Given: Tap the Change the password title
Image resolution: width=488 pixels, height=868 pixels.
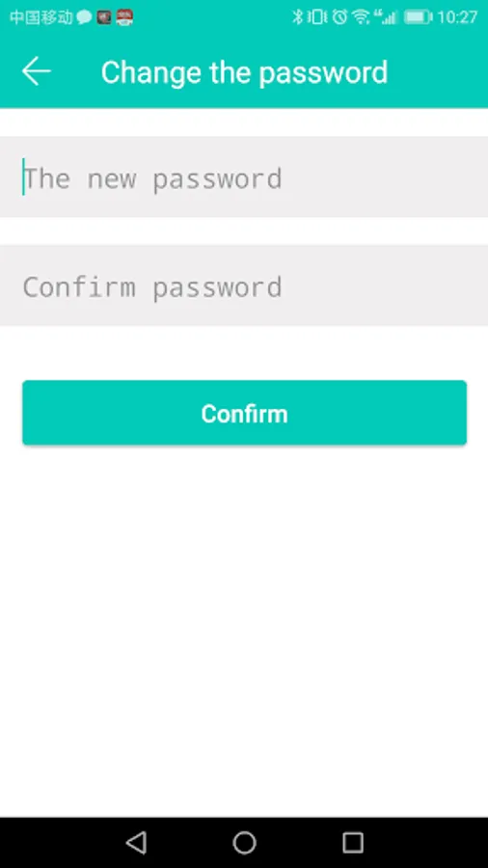Looking at the screenshot, I should click(244, 72).
